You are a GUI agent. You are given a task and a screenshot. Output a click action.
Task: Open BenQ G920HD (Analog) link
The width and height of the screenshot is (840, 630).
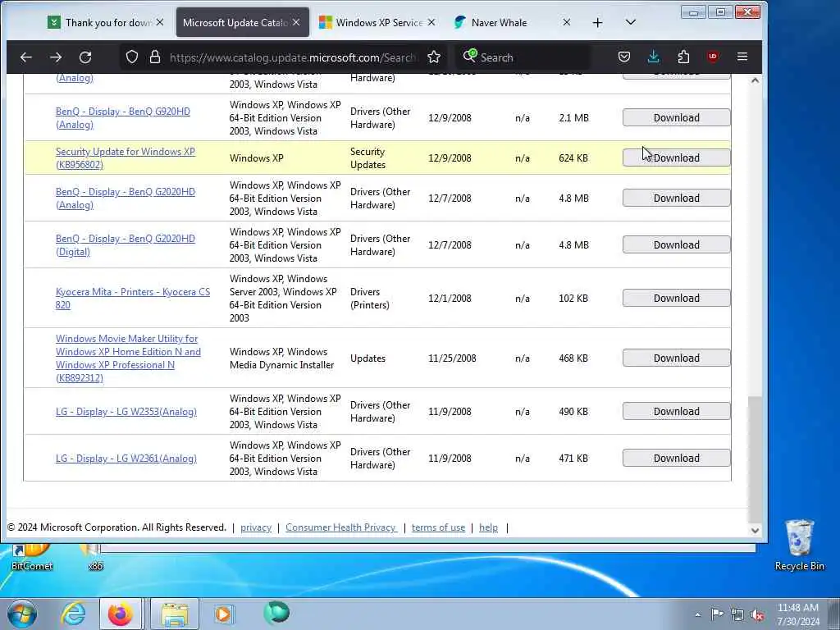pos(123,118)
